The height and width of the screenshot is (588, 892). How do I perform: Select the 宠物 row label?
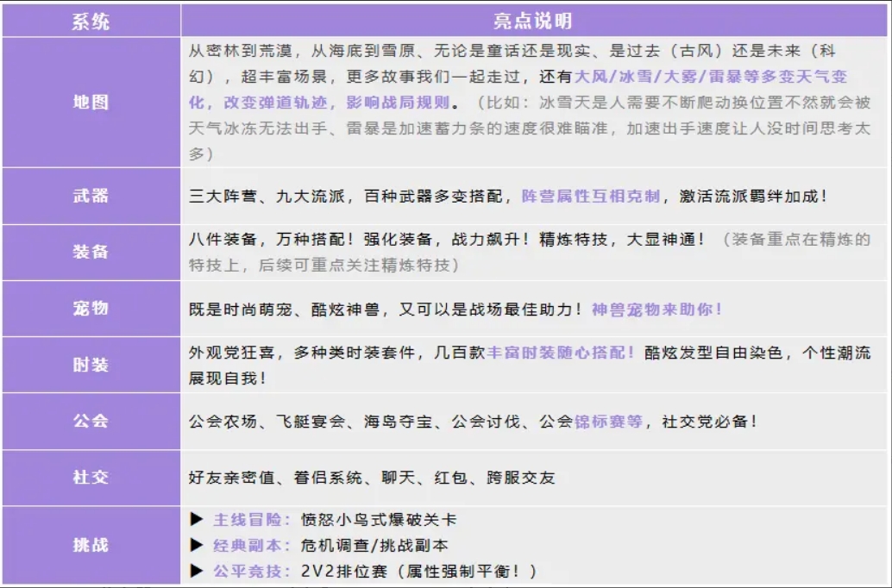(x=91, y=308)
